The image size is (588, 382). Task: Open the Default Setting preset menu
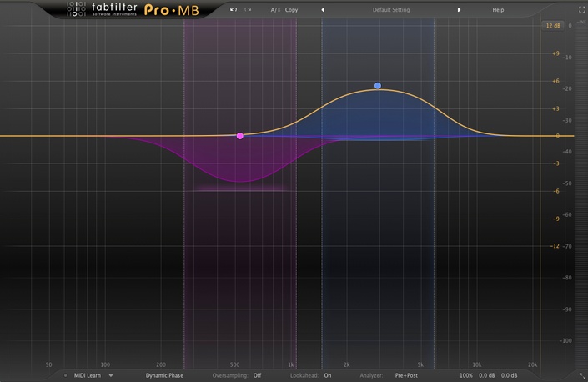pyautogui.click(x=391, y=10)
